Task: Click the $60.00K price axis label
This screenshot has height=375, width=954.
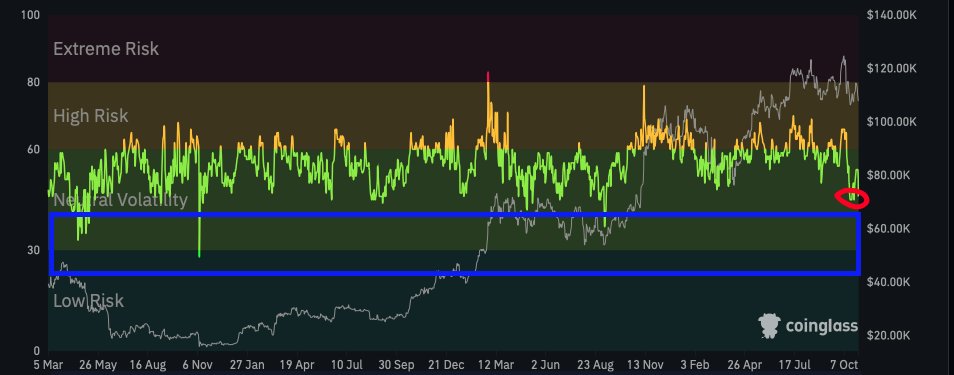Action: tap(888, 229)
